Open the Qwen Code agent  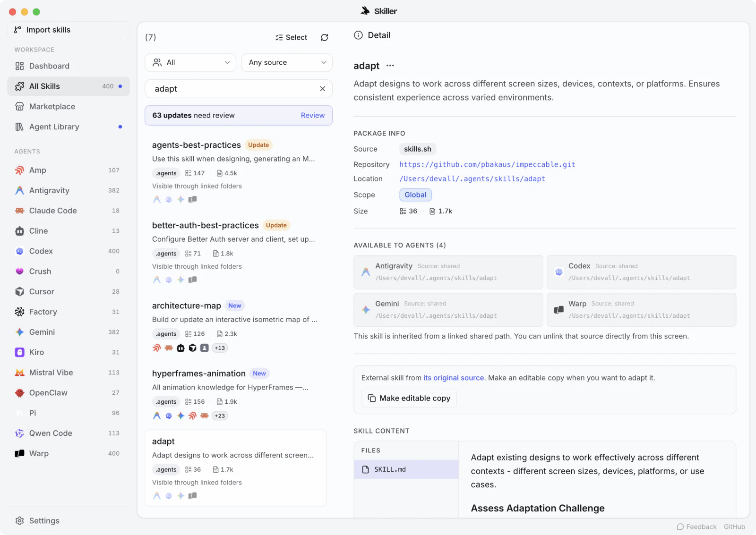69,433
